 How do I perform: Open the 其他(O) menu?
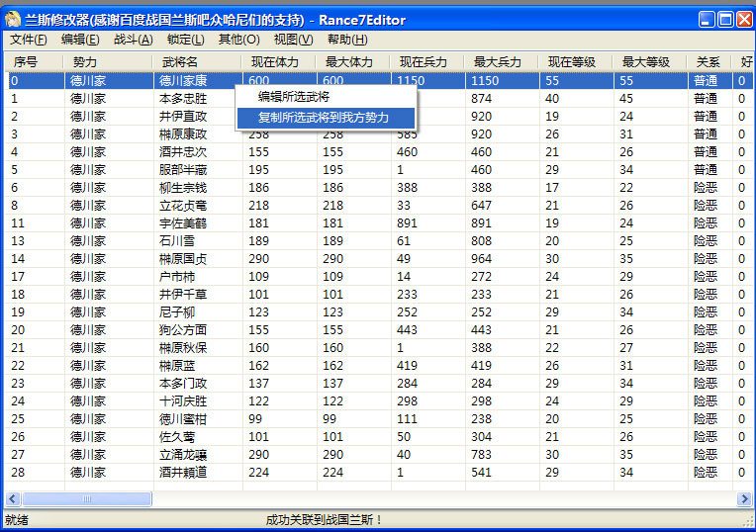(x=238, y=40)
